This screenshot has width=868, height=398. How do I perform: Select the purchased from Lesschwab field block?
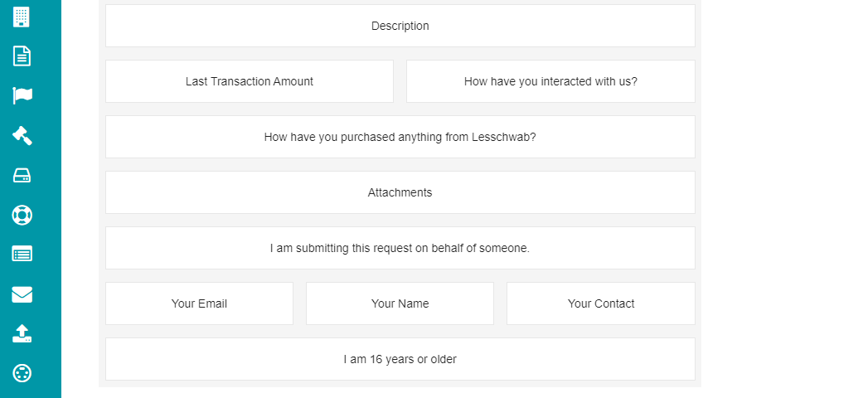pos(400,137)
